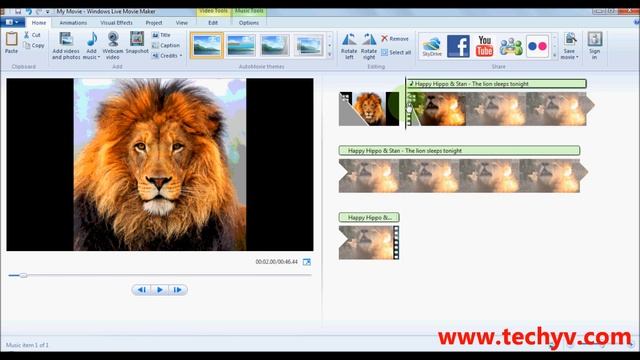Click Select all
The image size is (640, 360).
[x=396, y=52]
